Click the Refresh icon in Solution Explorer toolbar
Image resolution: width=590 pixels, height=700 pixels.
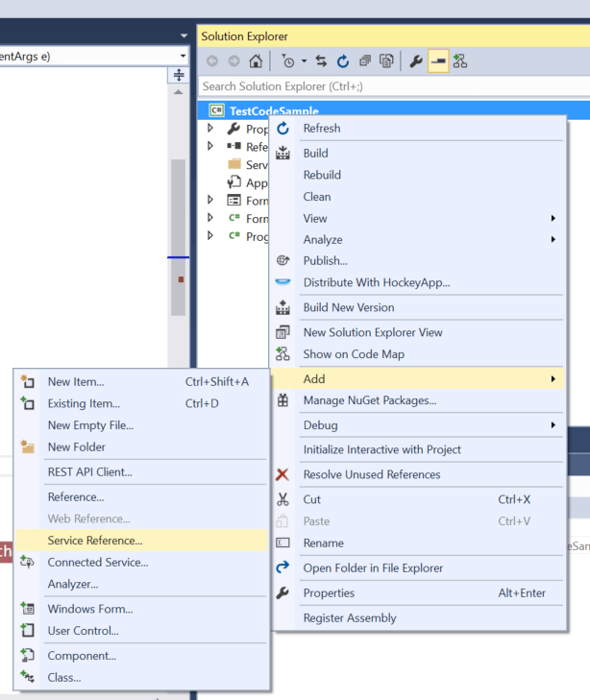(x=343, y=61)
